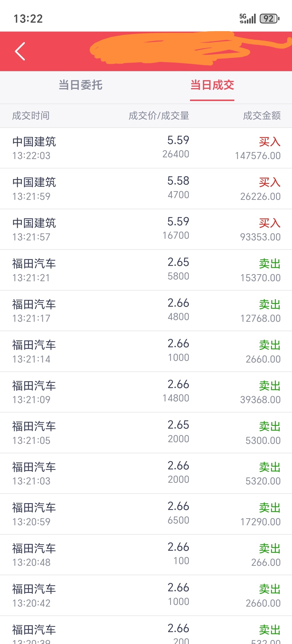Open 福田汽车 trade at 13:20:42
This screenshot has height=644, width=292.
click(x=146, y=595)
